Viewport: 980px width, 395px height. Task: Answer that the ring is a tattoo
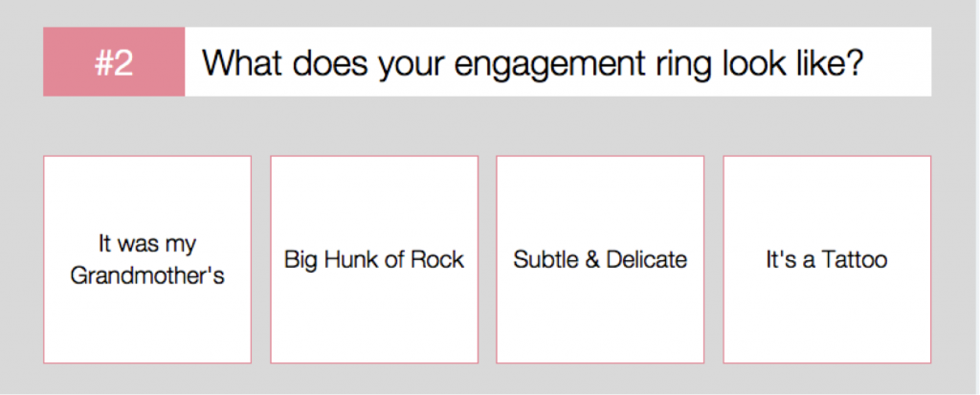827,259
